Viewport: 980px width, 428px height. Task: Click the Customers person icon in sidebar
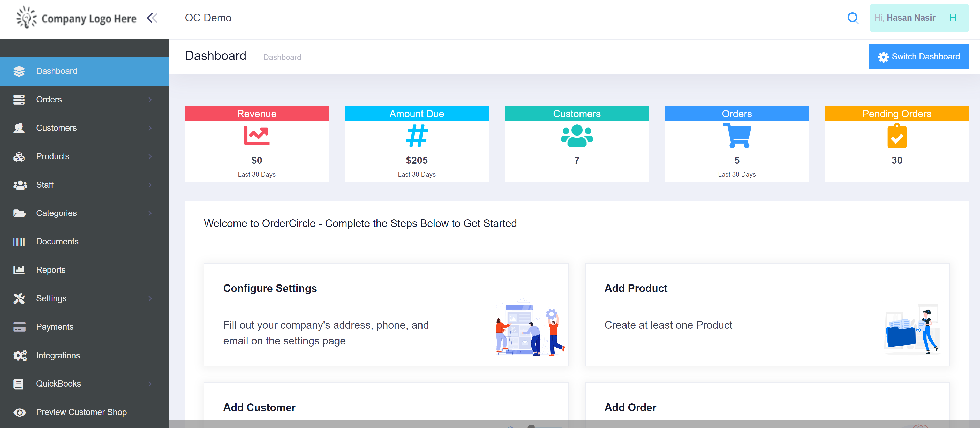[19, 128]
